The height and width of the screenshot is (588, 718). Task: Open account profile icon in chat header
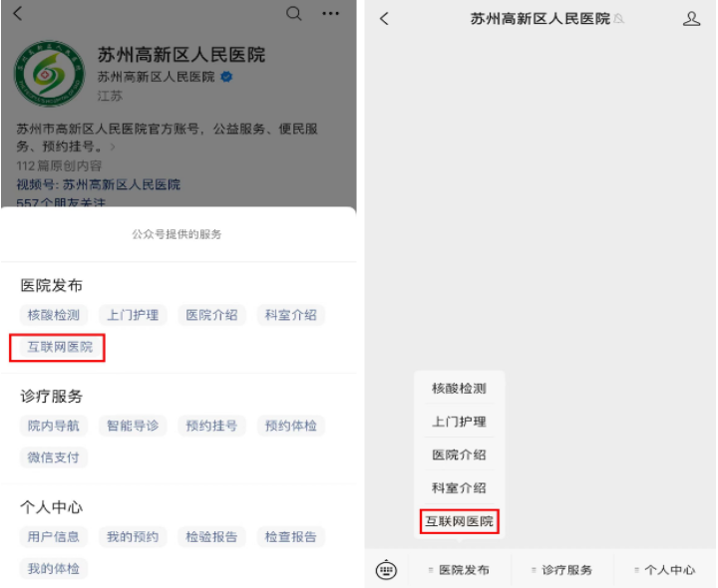click(691, 19)
